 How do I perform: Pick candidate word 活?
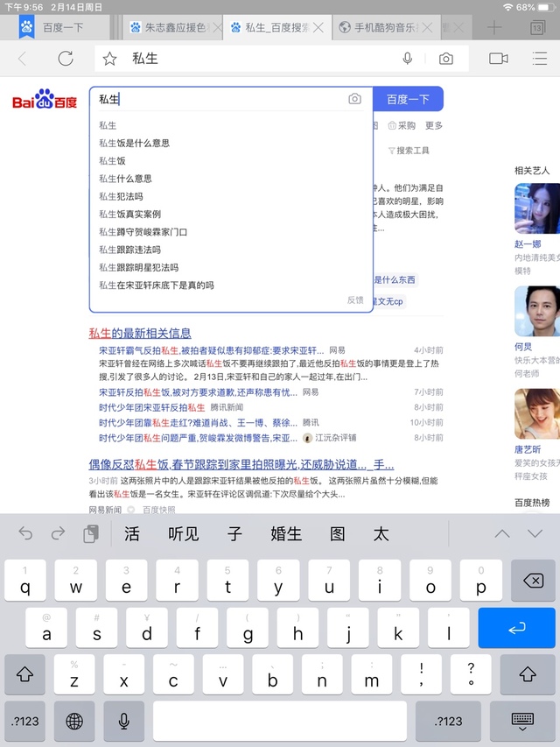[x=132, y=533]
